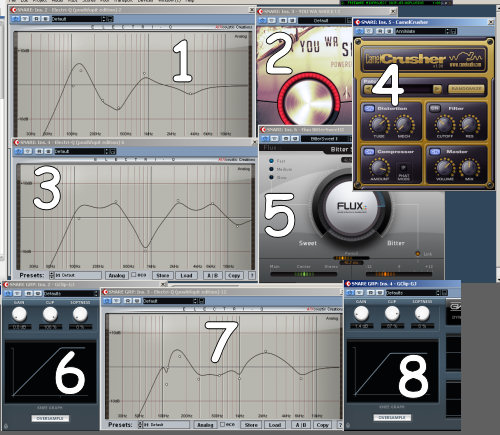The width and height of the screenshot is (500, 435).
Task: Click Copy in SNARE GRP Ins. 3 Electri-Q
Action: coord(323,425)
